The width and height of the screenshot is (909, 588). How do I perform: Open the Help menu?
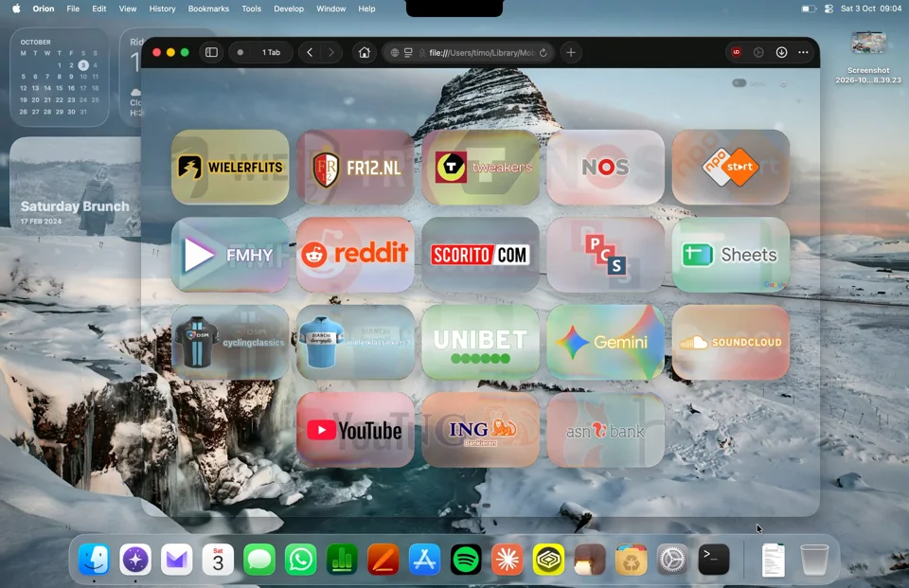[367, 9]
